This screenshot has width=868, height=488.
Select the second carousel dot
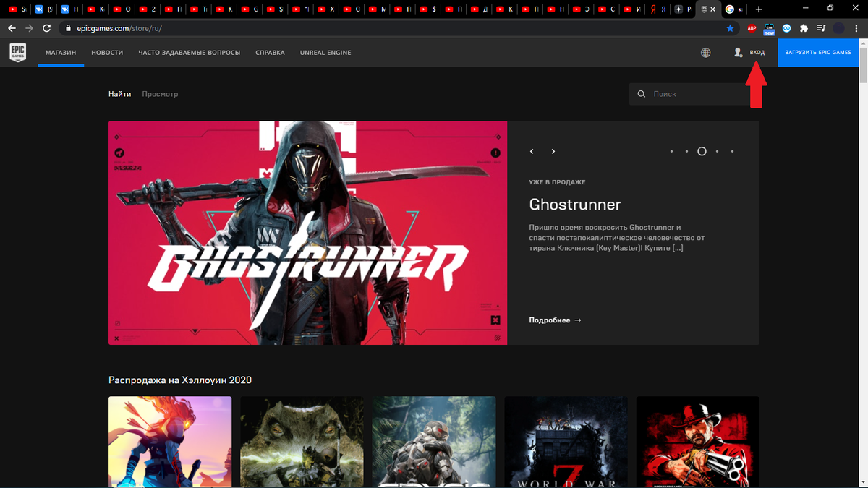[x=686, y=151]
